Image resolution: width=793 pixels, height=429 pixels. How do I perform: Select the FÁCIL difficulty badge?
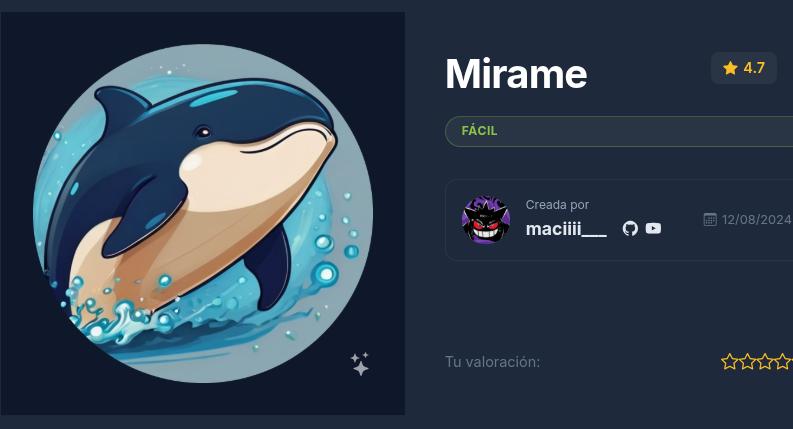point(619,132)
